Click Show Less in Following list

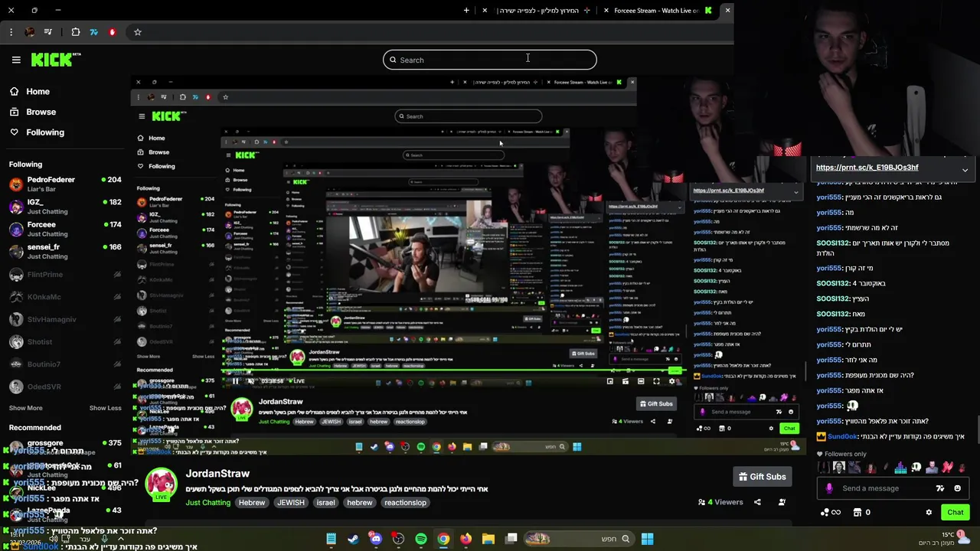(x=106, y=408)
